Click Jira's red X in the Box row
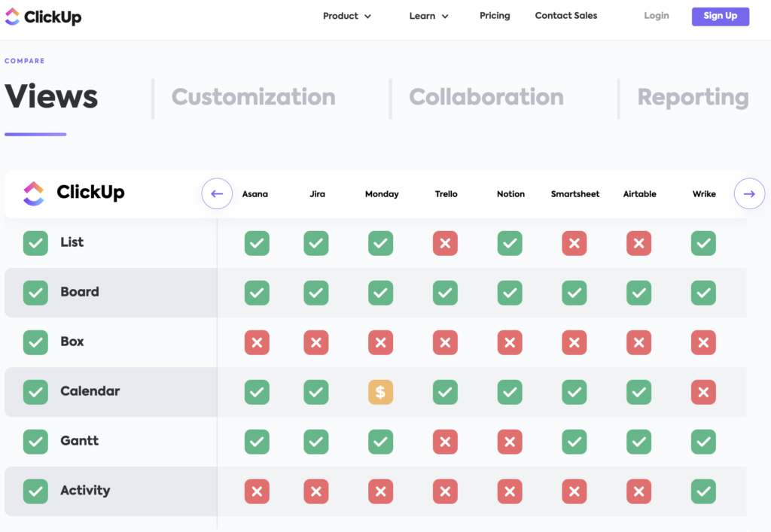 (x=316, y=342)
